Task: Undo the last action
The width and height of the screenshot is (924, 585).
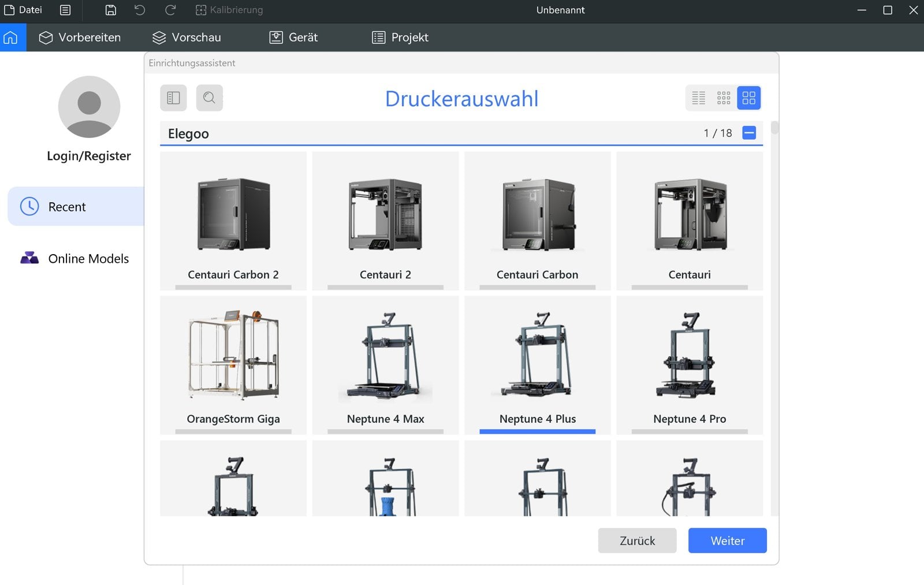Action: pyautogui.click(x=140, y=10)
